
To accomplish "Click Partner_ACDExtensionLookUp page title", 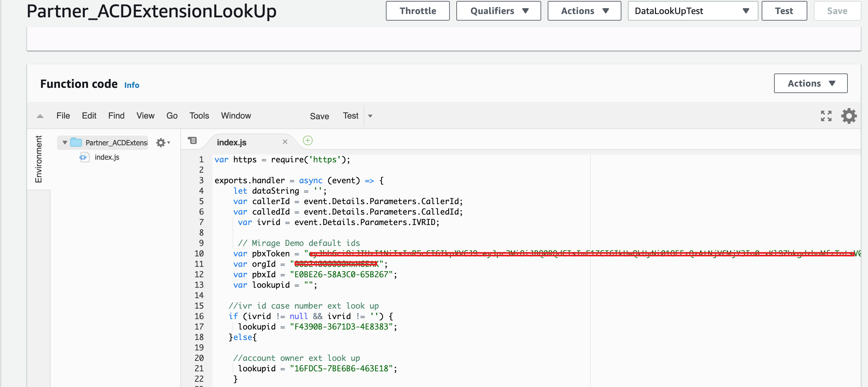I will (151, 11).
